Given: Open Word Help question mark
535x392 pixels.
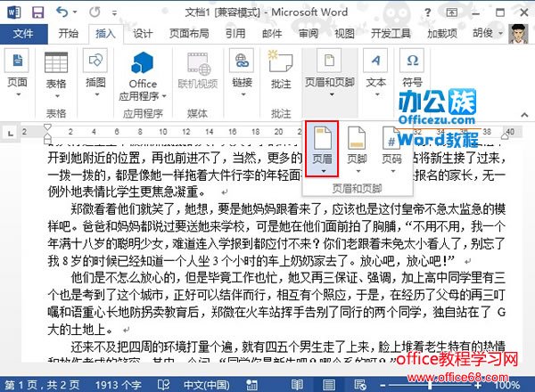Looking at the screenshot, I should (x=427, y=12).
